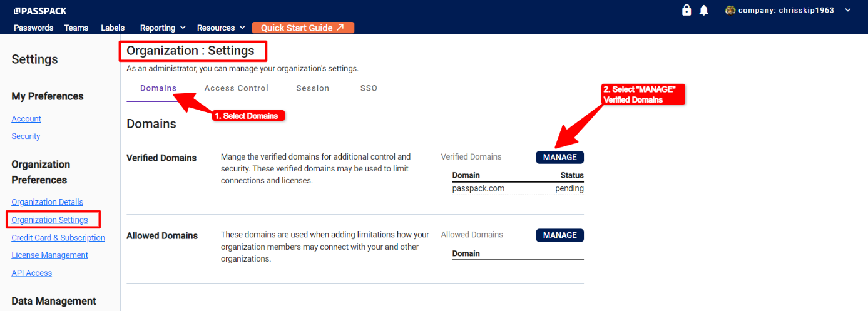Open the Quick Start Guide button
Viewport: 868px width, 311px height.
pos(303,28)
